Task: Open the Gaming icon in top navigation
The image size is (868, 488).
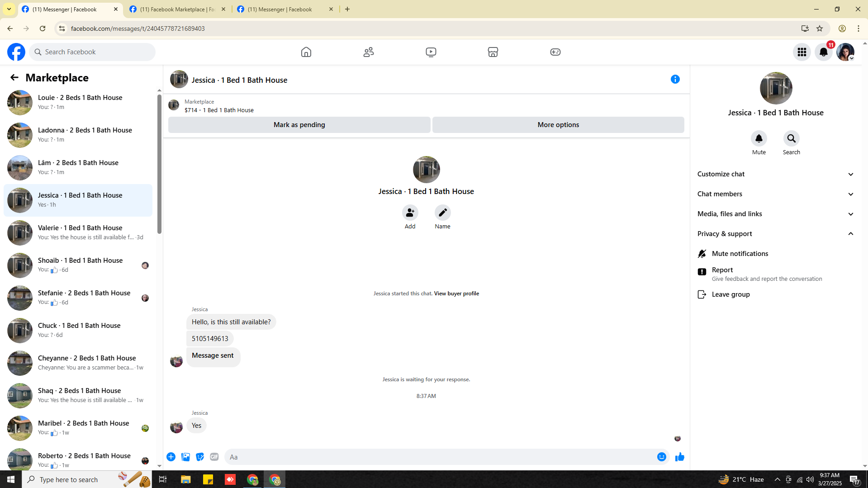Action: click(x=555, y=52)
